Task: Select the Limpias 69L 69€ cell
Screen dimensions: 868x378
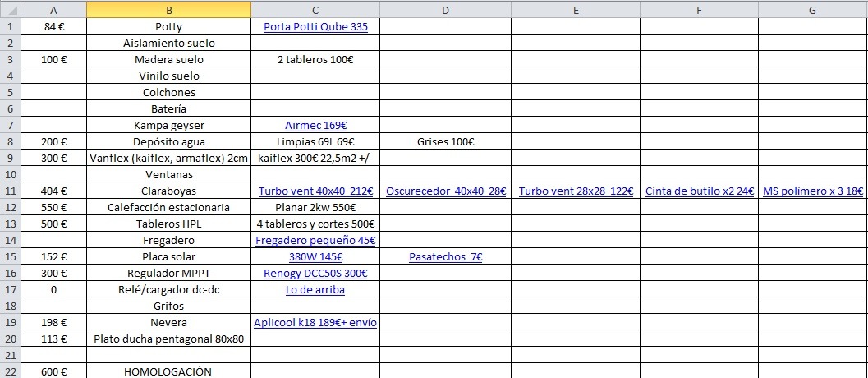Action: (x=315, y=141)
